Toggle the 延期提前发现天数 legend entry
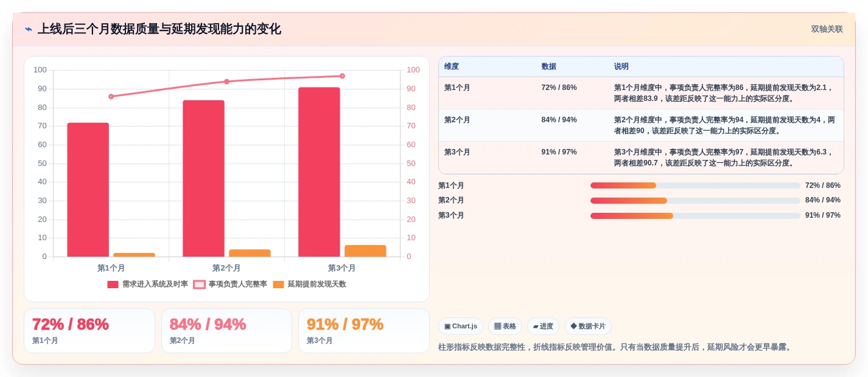The image size is (868, 377). [x=309, y=284]
